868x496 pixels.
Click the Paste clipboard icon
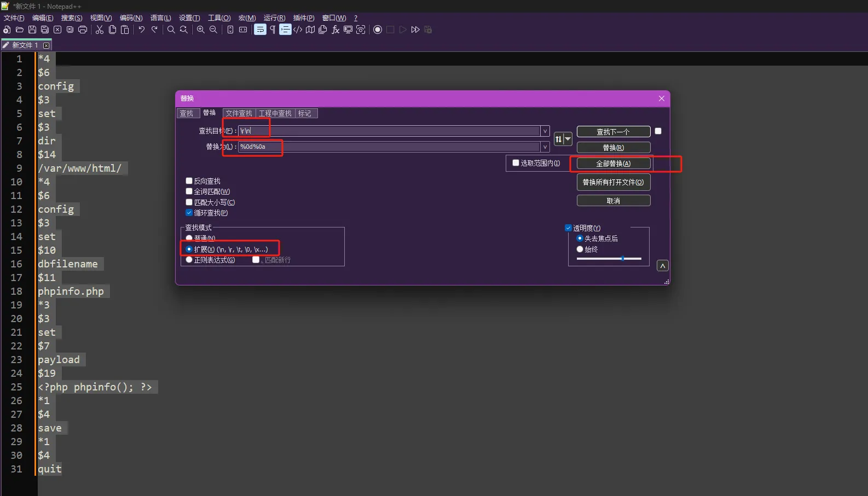pyautogui.click(x=125, y=30)
